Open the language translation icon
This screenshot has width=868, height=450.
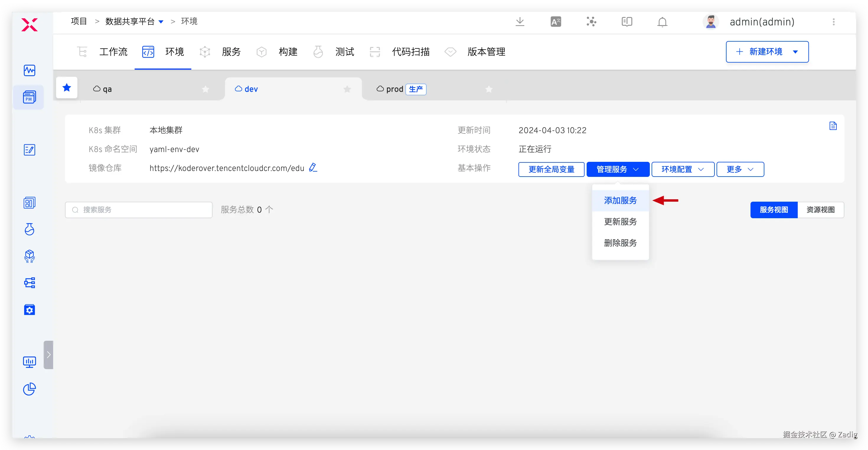point(556,22)
